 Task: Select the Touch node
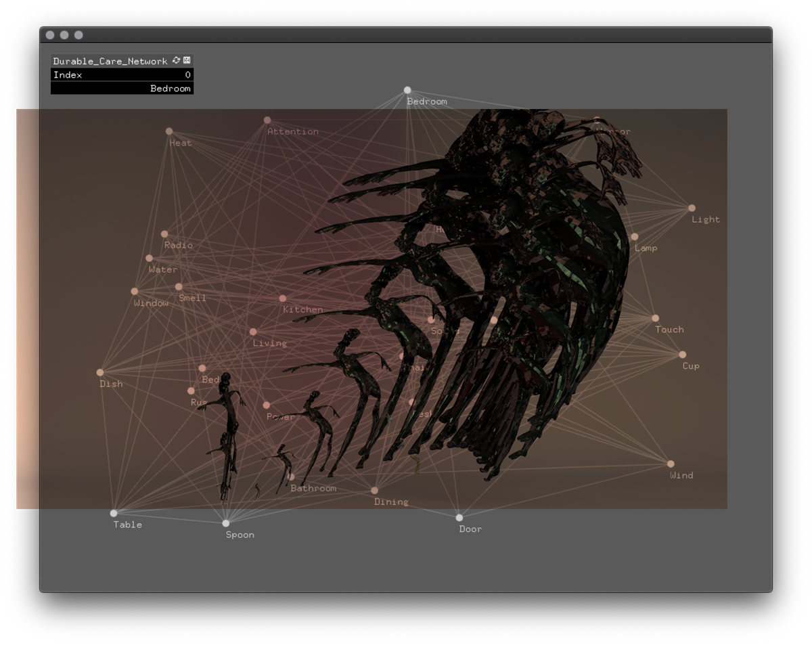[x=654, y=317]
